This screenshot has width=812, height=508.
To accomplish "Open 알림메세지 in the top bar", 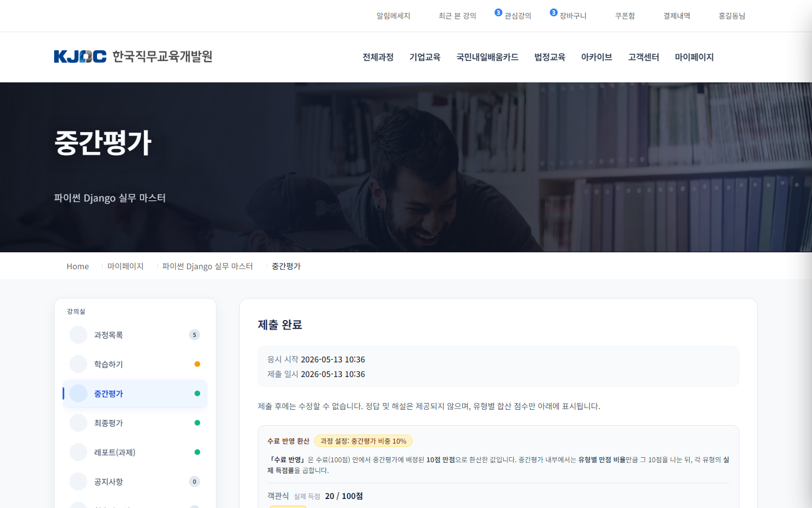I will coord(393,16).
